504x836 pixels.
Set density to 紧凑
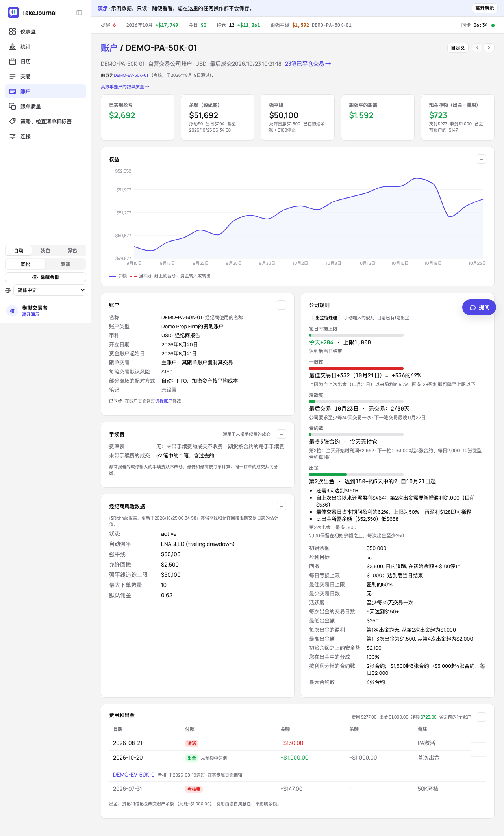[x=66, y=264]
